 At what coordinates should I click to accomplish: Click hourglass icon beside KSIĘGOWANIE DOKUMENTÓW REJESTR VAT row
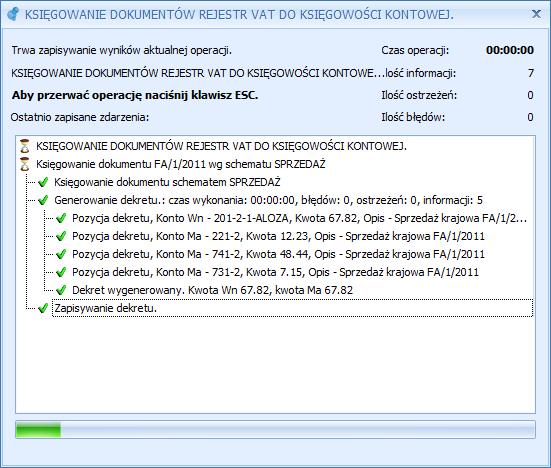tap(25, 146)
